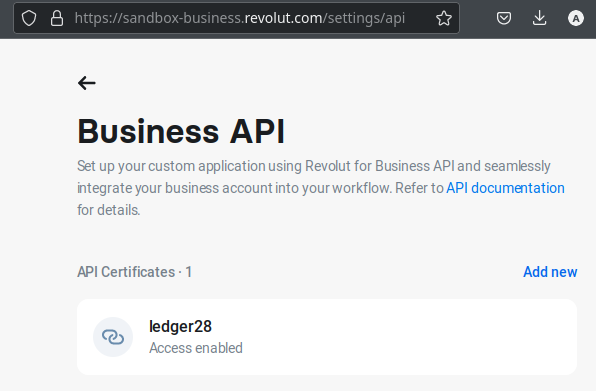This screenshot has width=596, height=391.
Task: Add new API certificate
Action: 550,272
